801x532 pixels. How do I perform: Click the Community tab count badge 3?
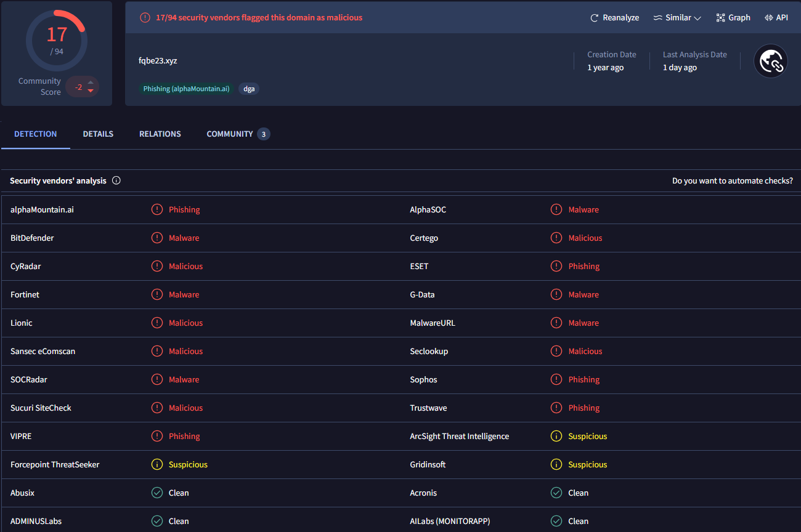tap(263, 134)
